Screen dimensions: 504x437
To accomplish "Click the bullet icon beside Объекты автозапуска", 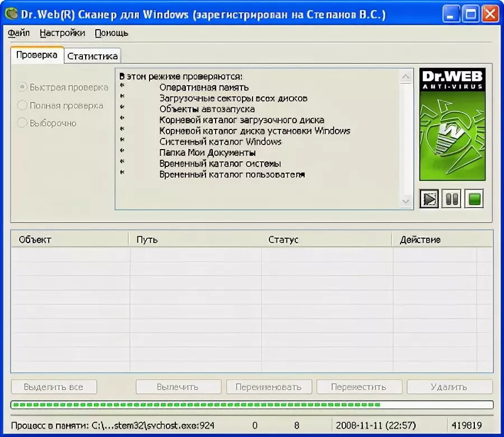I will [122, 107].
